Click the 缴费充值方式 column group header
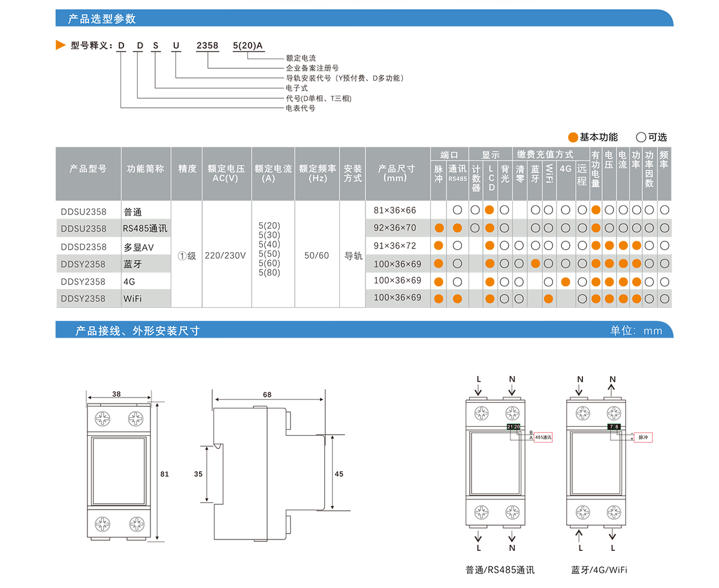 coord(545,154)
